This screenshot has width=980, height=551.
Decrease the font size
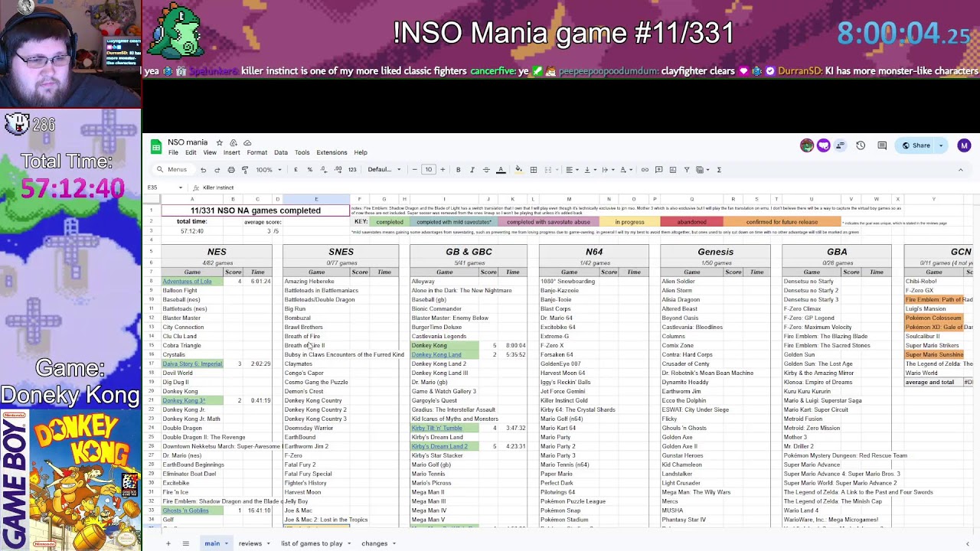[414, 170]
